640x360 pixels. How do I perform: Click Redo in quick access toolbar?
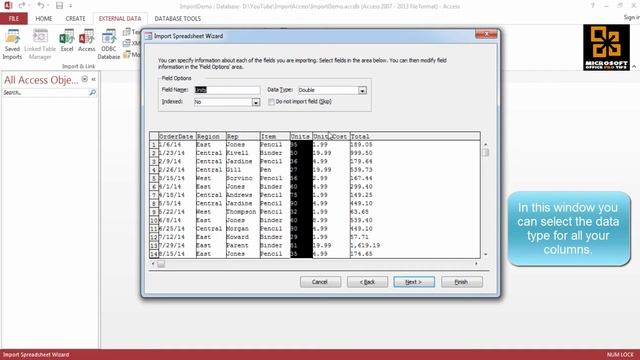coord(22,6)
